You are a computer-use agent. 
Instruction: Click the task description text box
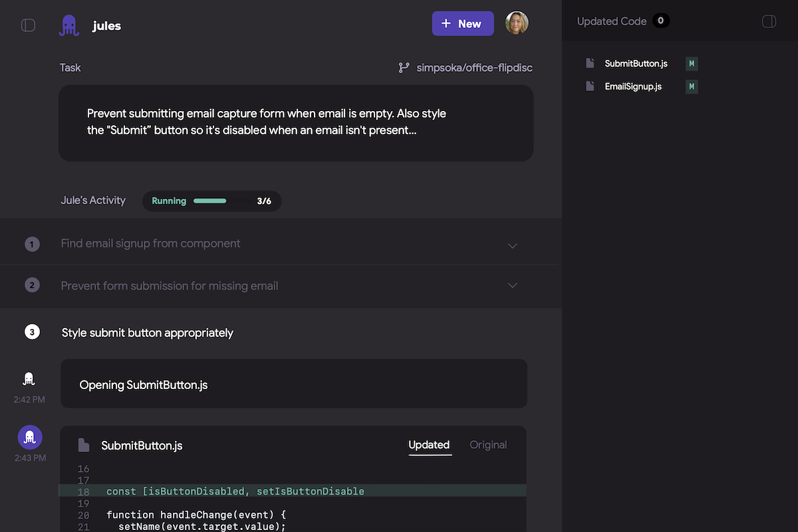pos(296,122)
